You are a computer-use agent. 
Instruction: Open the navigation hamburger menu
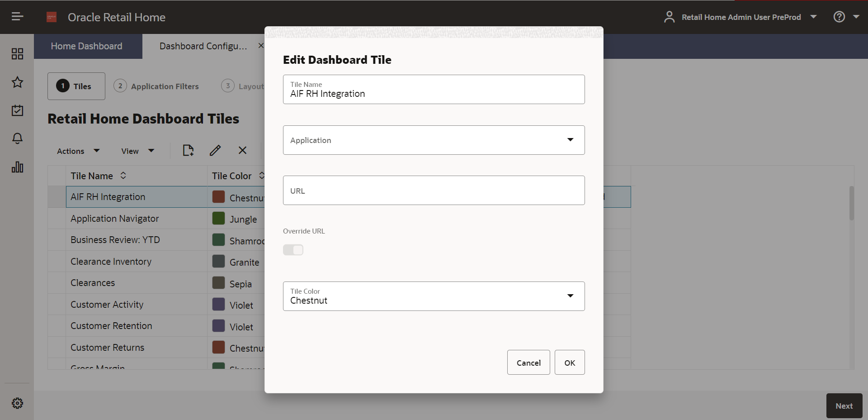click(17, 16)
